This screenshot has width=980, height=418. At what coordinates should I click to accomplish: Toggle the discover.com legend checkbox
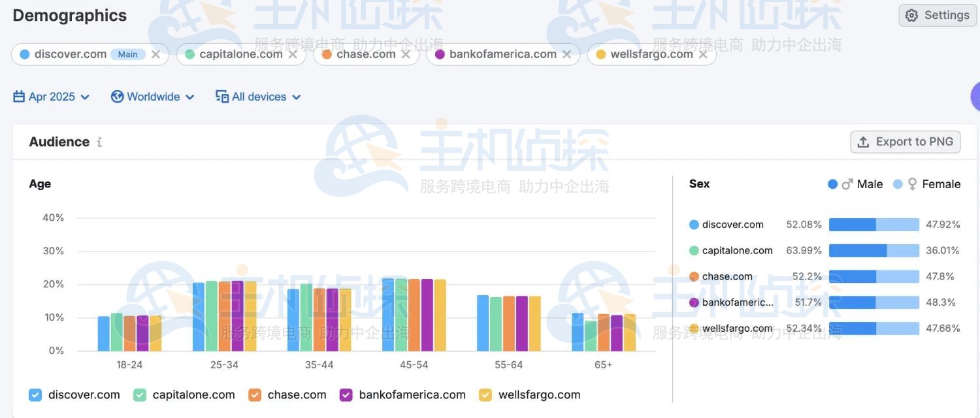click(35, 394)
